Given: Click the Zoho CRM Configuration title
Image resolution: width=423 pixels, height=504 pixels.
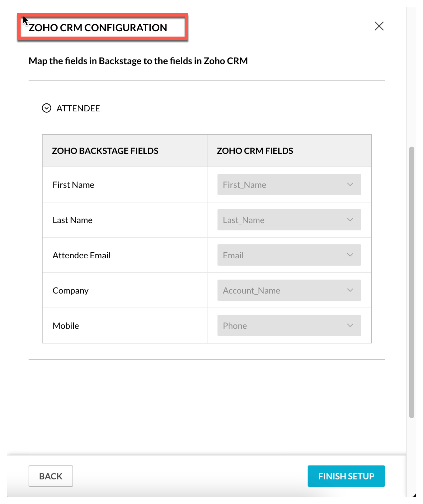Looking at the screenshot, I should click(98, 28).
